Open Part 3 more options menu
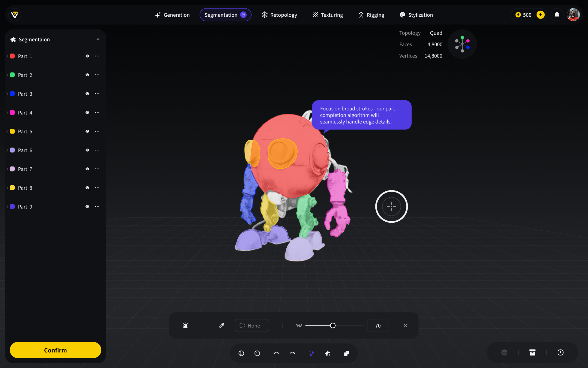This screenshot has width=588, height=368. 97,93
